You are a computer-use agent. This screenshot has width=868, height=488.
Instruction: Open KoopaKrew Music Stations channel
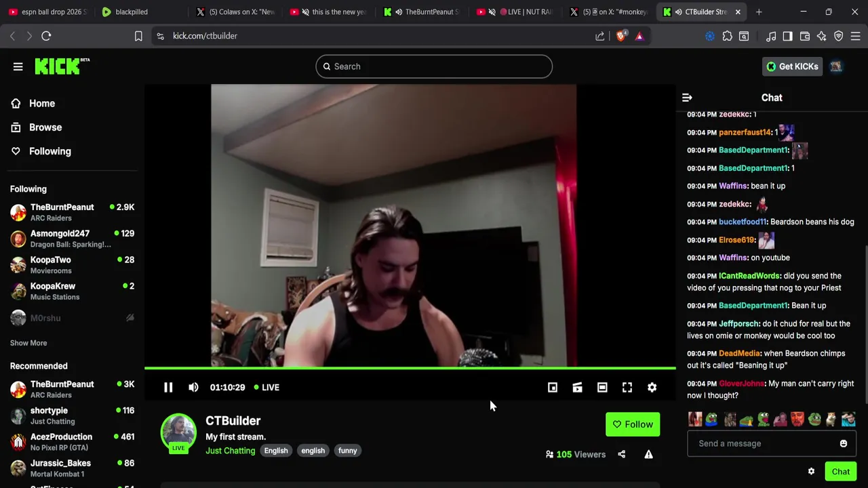click(x=72, y=291)
